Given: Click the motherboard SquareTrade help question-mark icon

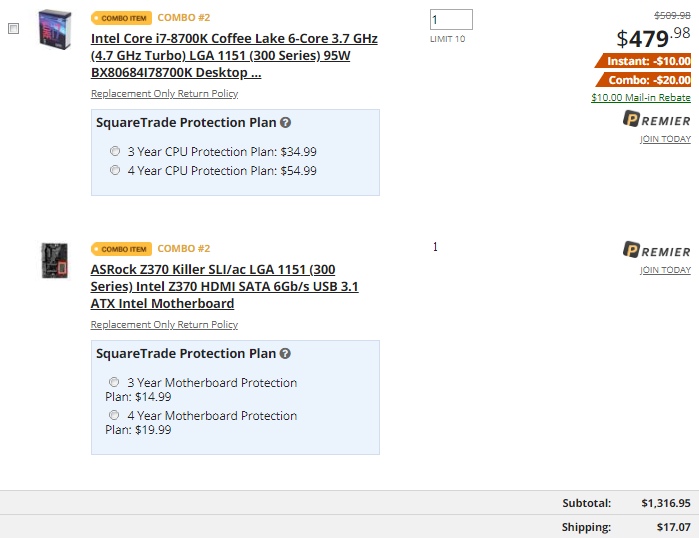Looking at the screenshot, I should [x=285, y=354].
